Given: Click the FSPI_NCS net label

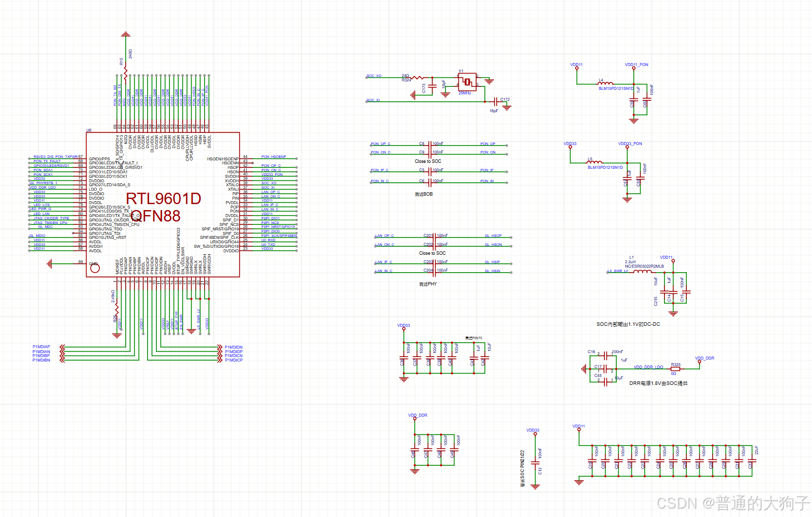Looking at the screenshot, I should click(270, 222).
